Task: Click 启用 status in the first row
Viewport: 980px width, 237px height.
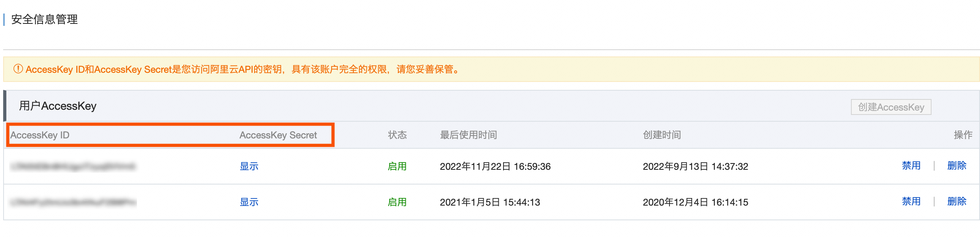Action: (397, 166)
